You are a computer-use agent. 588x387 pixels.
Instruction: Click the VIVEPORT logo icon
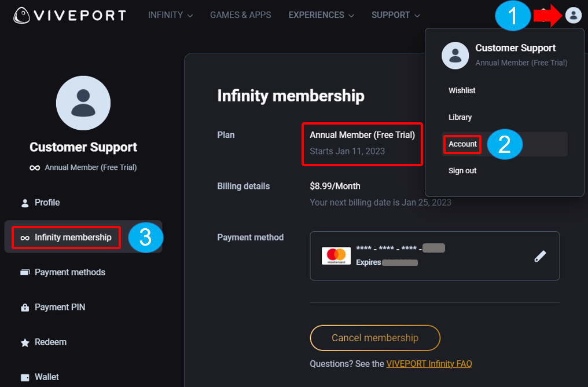(22, 15)
